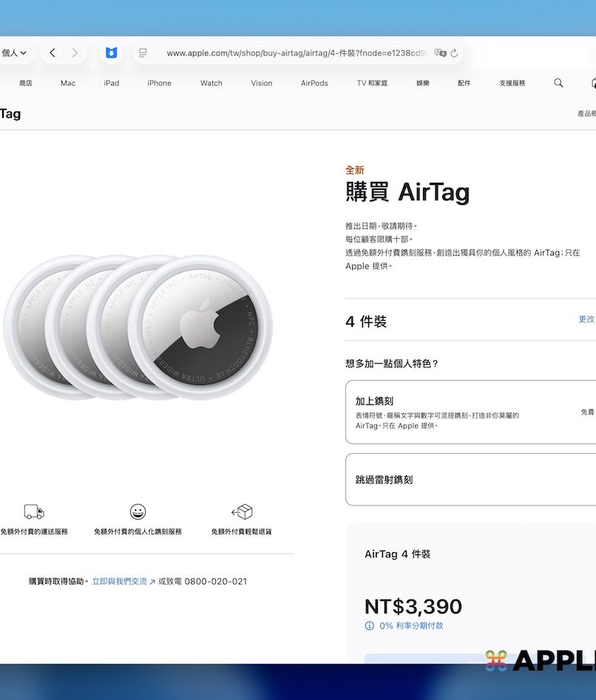Screen dimensions: 596x700
Task: Click the smiley face engraving icon
Action: 138,512
